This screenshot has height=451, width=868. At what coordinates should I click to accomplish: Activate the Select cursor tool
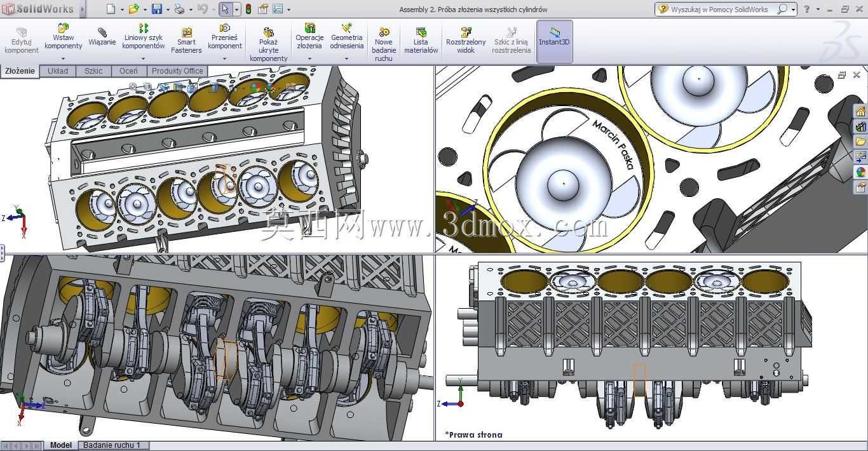coord(225,9)
